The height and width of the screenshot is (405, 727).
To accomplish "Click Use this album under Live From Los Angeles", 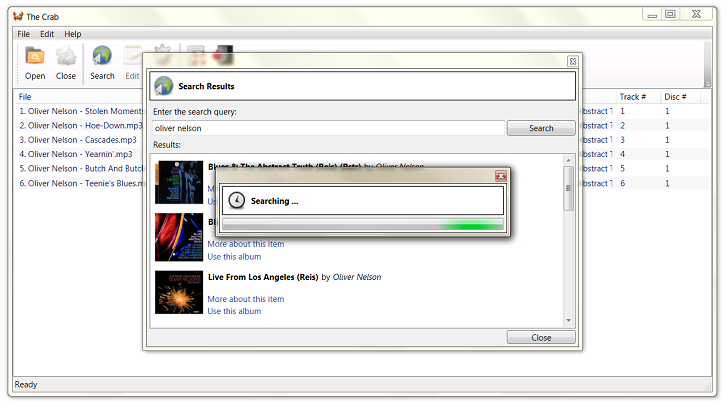I will [x=234, y=311].
